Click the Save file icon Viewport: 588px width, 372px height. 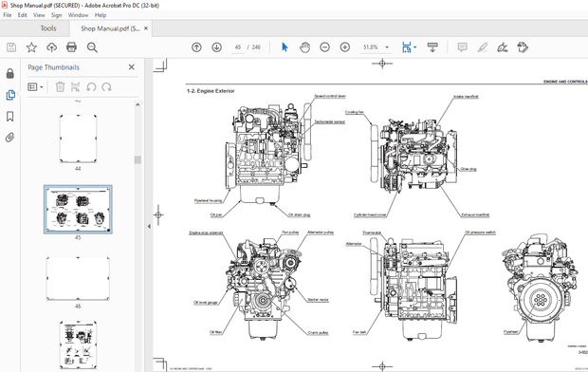[11, 47]
